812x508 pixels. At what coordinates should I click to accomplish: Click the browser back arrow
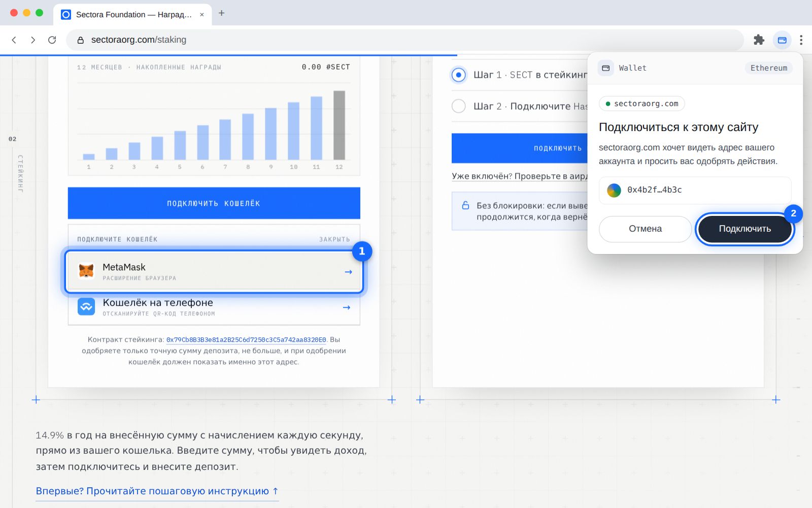14,40
